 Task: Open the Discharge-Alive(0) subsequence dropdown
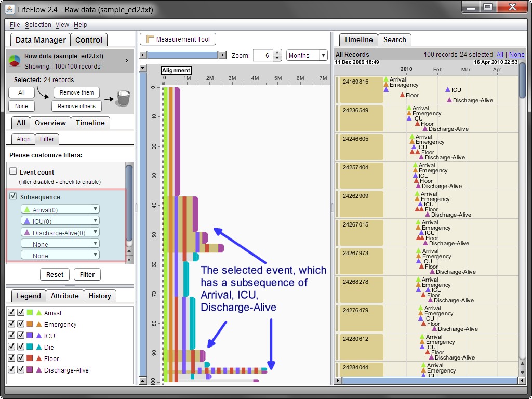pos(60,232)
